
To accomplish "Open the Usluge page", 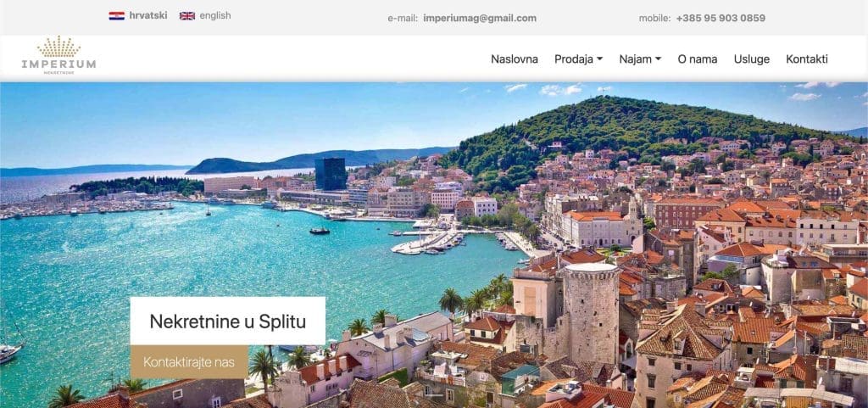I will pyautogui.click(x=752, y=59).
